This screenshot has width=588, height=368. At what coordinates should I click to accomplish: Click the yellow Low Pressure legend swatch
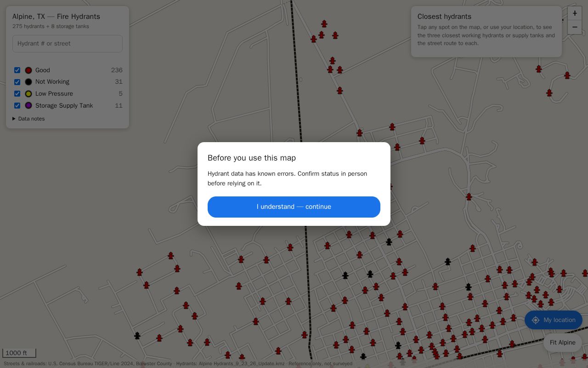(x=28, y=94)
